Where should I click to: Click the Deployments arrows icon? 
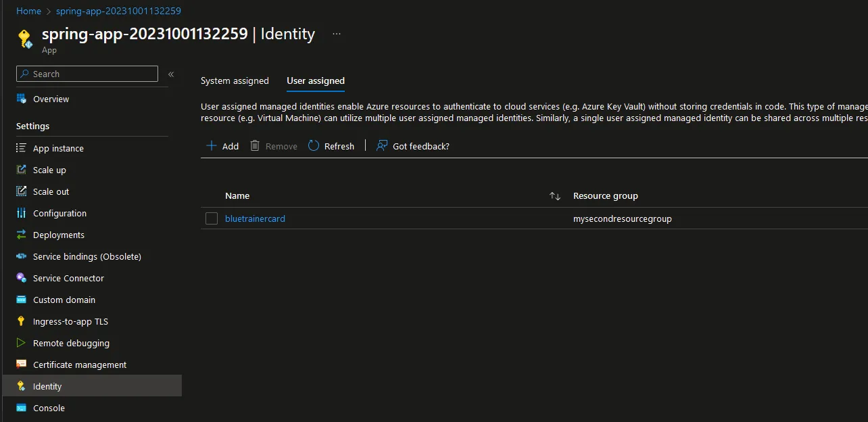21,235
